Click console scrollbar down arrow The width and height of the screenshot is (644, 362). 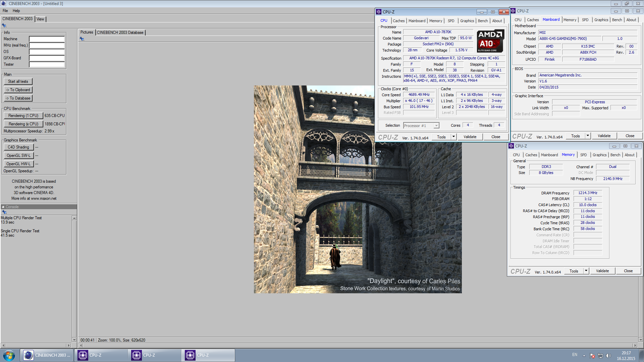[x=74, y=340]
